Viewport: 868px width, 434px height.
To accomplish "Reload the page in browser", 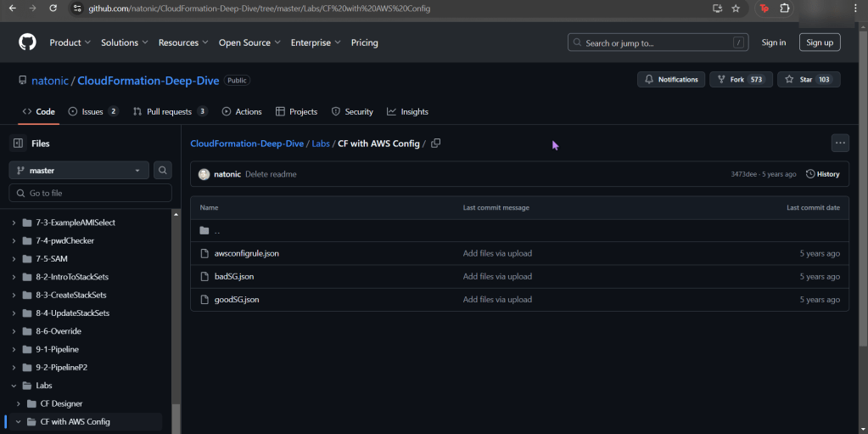I will (53, 8).
